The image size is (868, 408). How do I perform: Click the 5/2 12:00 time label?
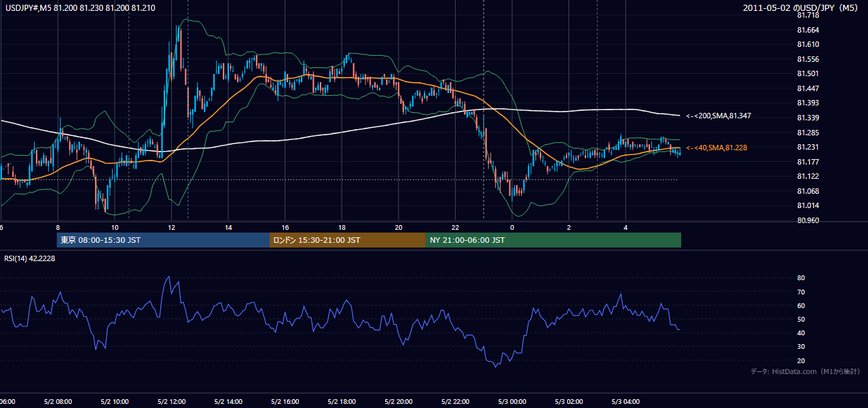click(171, 402)
